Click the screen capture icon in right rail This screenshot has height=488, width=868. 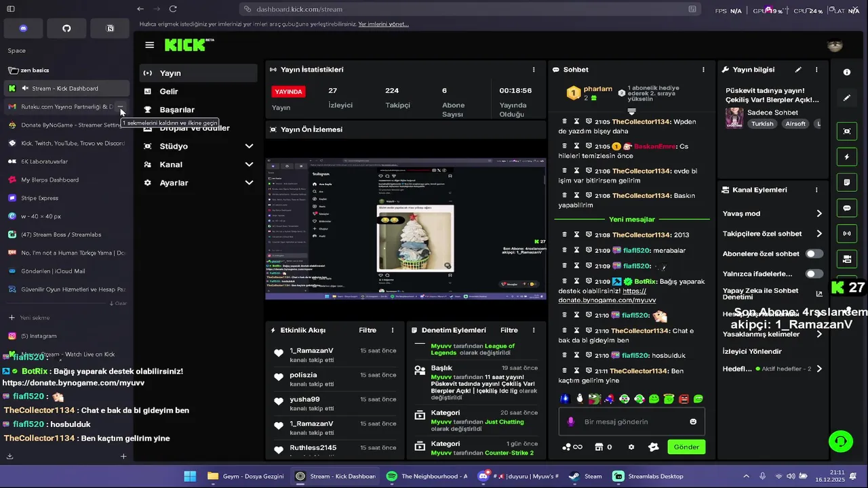(x=847, y=131)
